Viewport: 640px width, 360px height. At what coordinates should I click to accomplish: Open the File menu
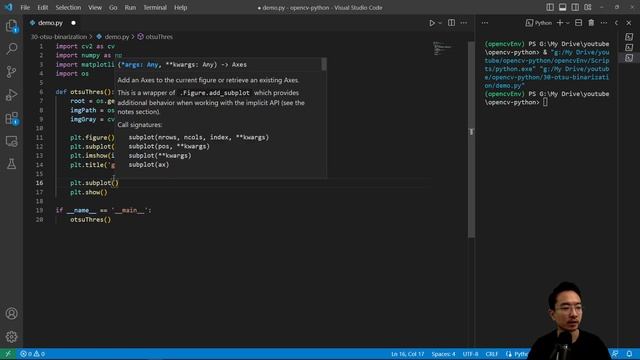pyautogui.click(x=25, y=7)
